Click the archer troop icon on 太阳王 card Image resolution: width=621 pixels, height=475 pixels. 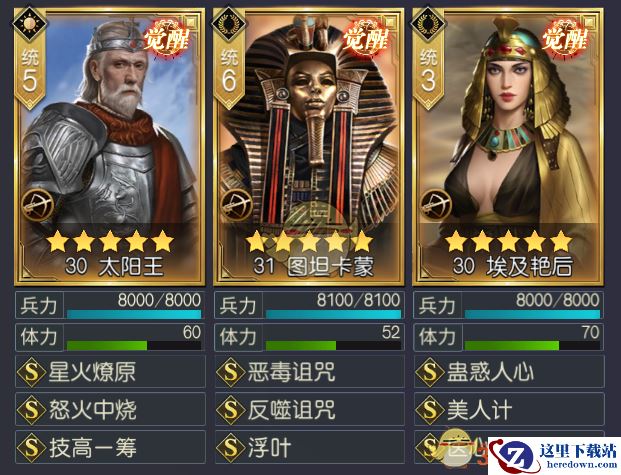coord(38,205)
